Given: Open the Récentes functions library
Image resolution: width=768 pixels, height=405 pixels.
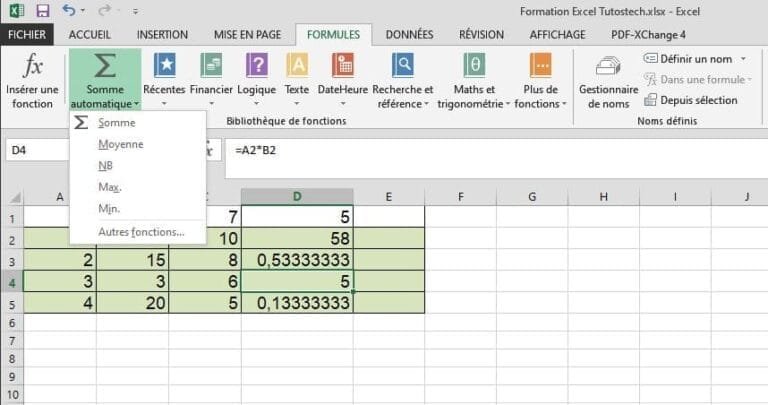Looking at the screenshot, I should click(x=164, y=79).
